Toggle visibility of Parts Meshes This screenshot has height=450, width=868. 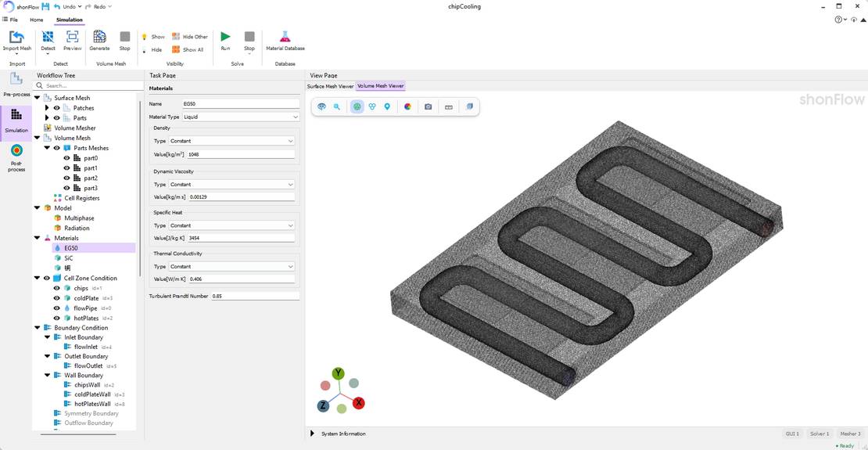[56, 148]
